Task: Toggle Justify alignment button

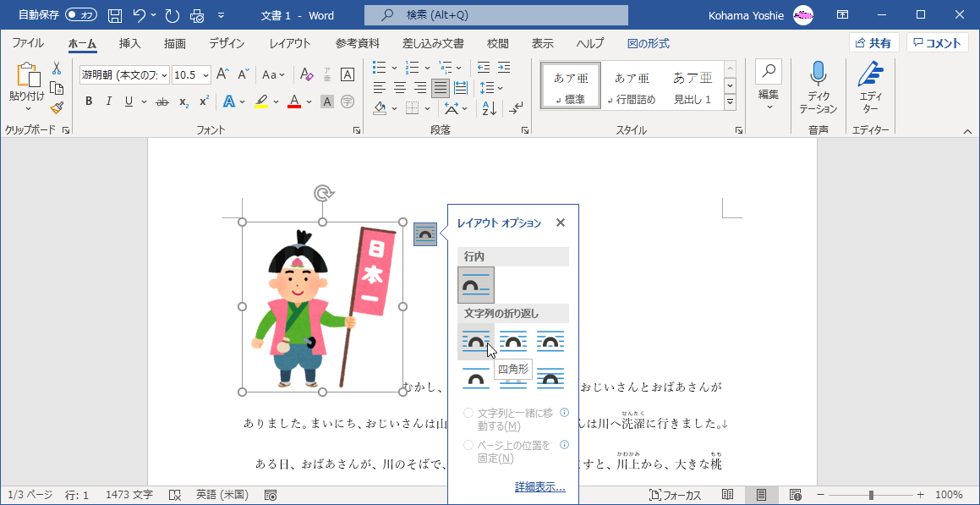Action: click(x=441, y=87)
